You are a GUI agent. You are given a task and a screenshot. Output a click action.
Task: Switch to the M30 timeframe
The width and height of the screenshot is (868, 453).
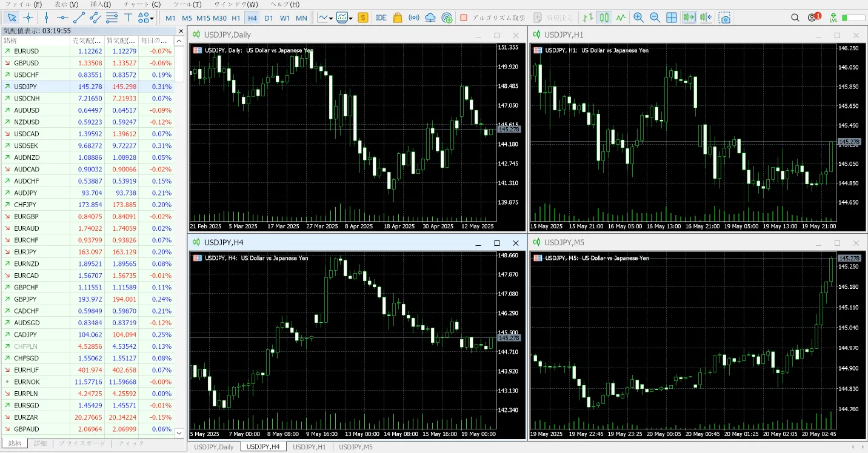click(220, 18)
